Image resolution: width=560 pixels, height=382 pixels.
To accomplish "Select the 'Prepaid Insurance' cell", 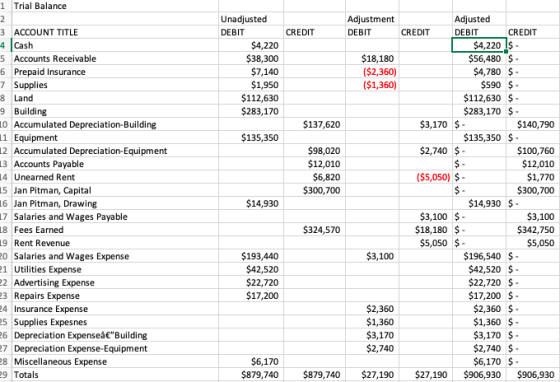I will pos(115,72).
